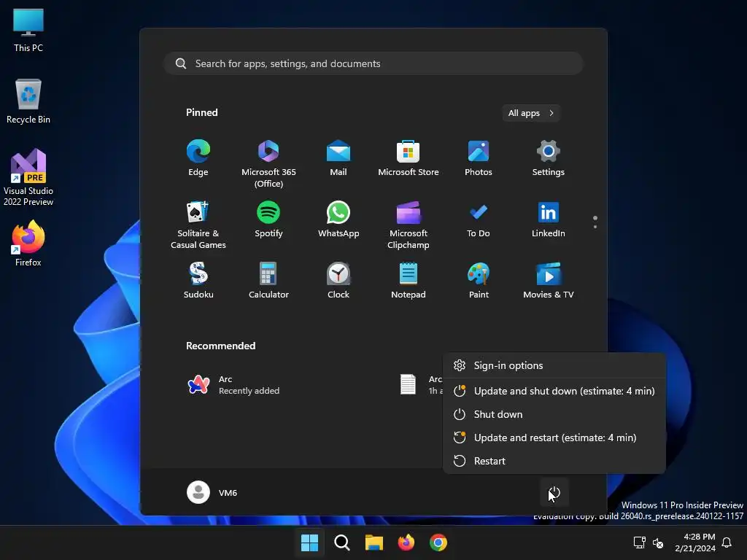
Task: Select the Firefox desktop shortcut
Action: (x=28, y=244)
